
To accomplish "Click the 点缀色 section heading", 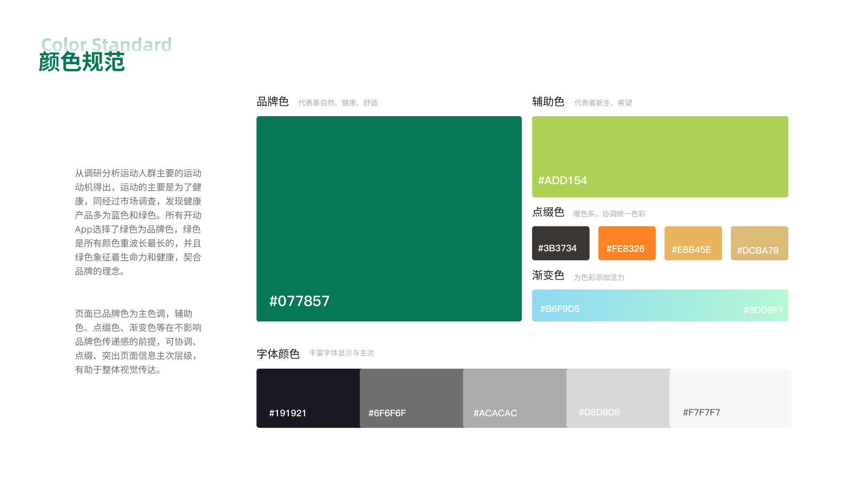I will [548, 212].
